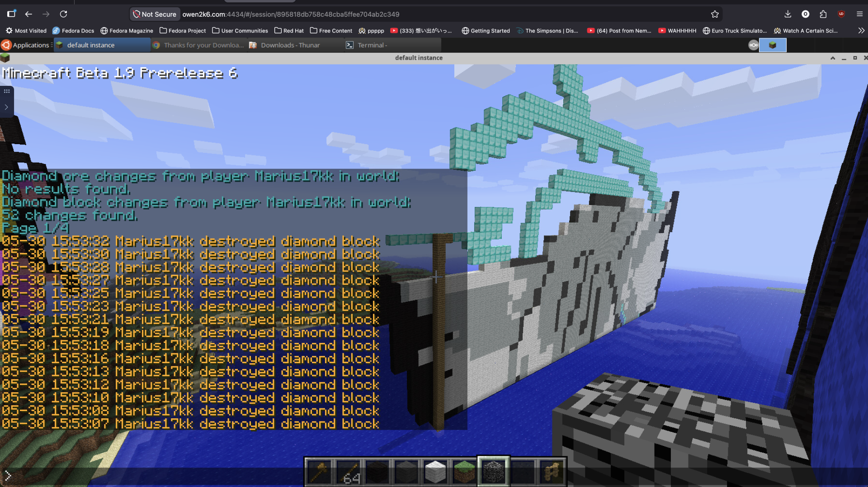
Task: Open the browser hamburger menu
Action: (x=859, y=14)
